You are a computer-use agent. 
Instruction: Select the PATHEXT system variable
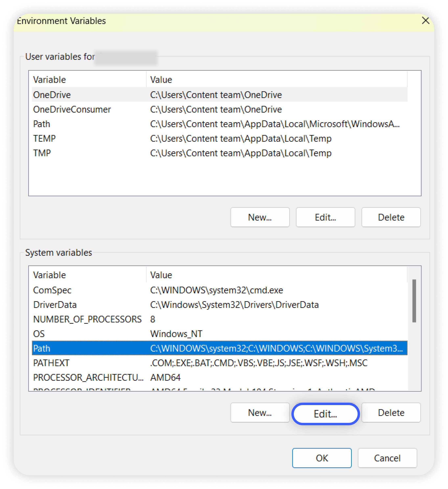click(x=51, y=363)
